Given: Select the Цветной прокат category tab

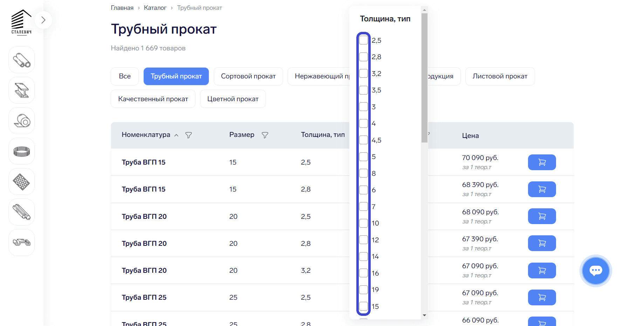Looking at the screenshot, I should 233,99.
